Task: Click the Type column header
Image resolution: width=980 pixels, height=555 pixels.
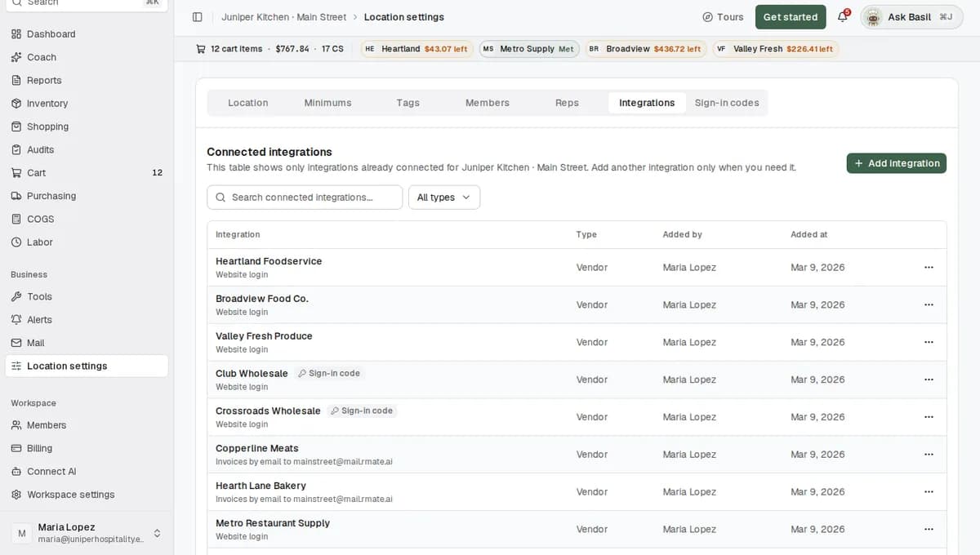Action: pos(586,234)
